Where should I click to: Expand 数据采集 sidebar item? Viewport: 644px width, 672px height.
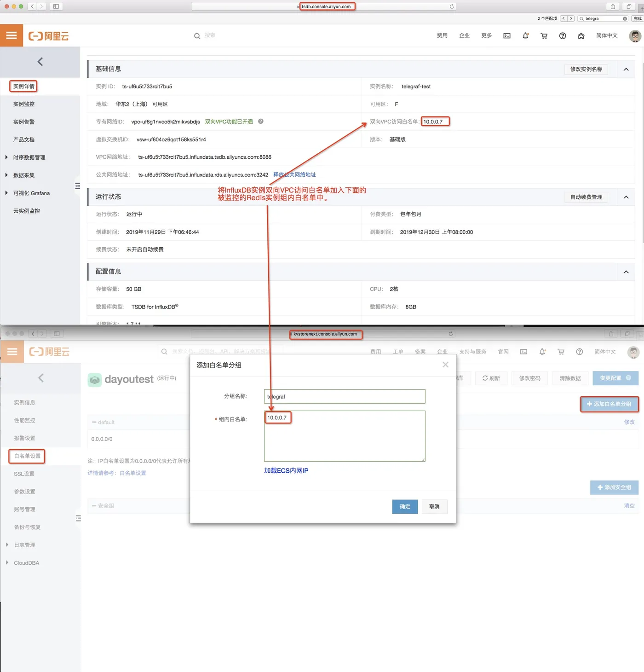pos(6,175)
